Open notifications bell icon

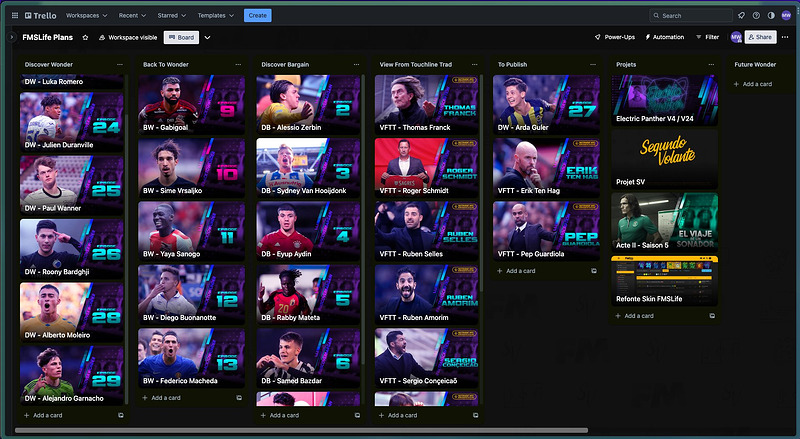click(x=741, y=15)
